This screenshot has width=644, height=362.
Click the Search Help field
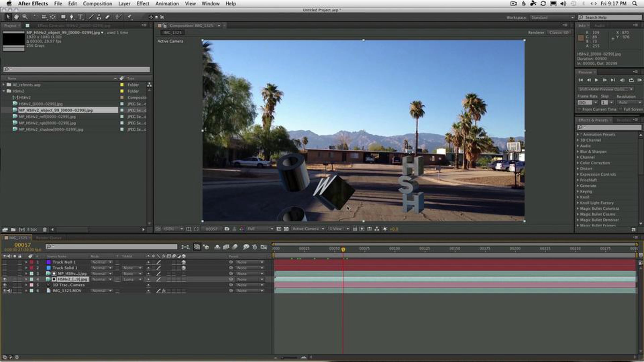point(610,17)
